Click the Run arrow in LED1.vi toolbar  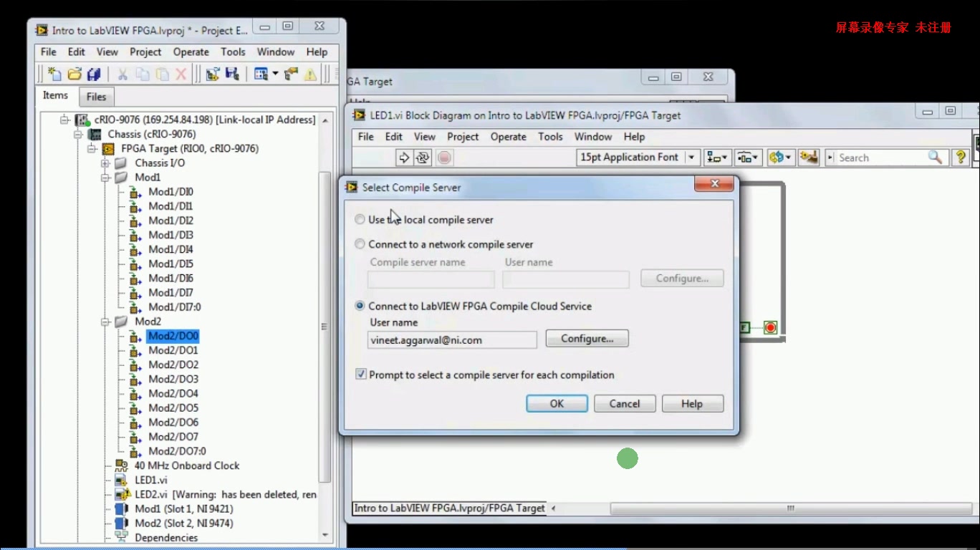coord(404,158)
